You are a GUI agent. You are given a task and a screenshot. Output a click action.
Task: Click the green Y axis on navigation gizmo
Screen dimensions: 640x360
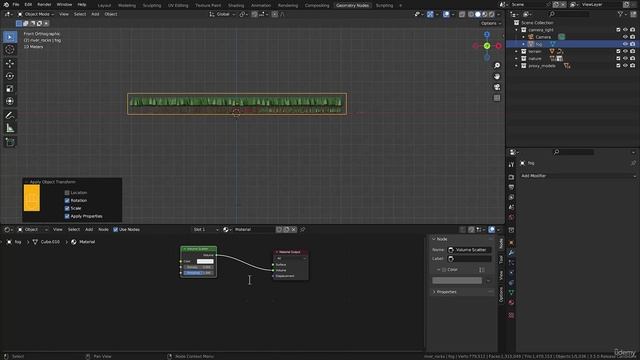pos(487,46)
